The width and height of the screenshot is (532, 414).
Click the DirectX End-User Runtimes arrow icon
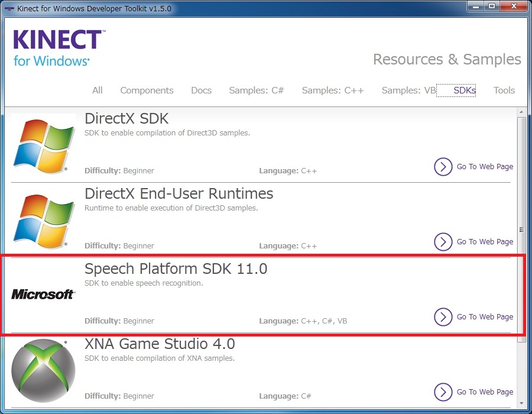443,242
